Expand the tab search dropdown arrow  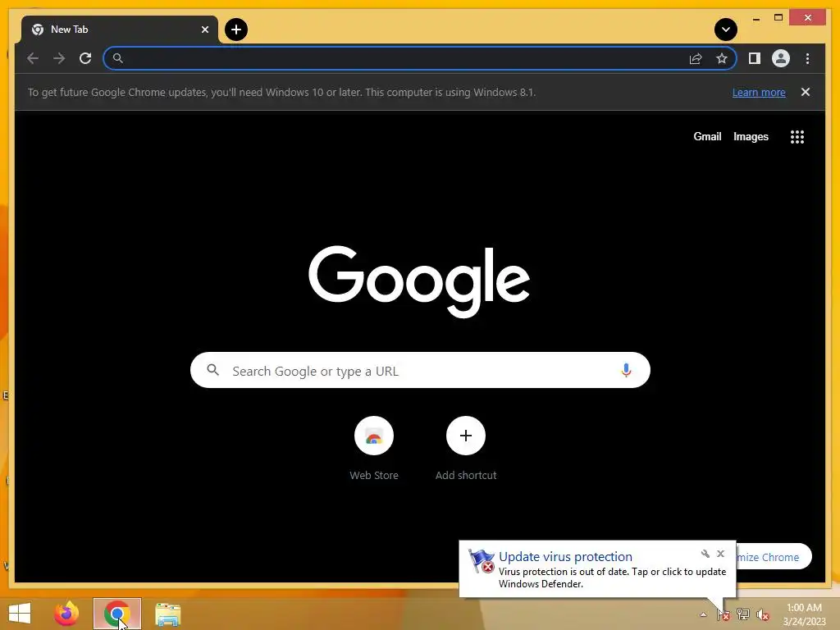pyautogui.click(x=725, y=30)
